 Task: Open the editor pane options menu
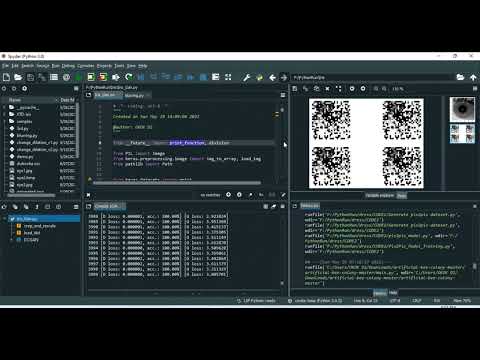pos(283,95)
